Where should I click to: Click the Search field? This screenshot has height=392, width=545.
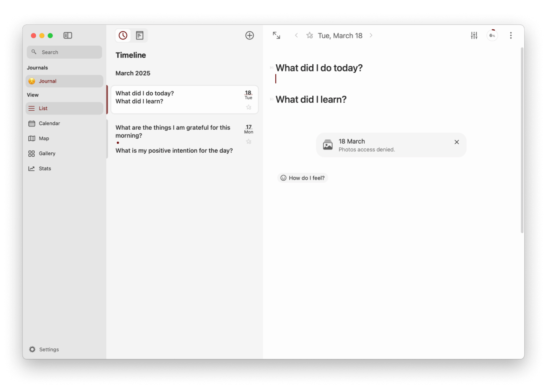point(65,52)
